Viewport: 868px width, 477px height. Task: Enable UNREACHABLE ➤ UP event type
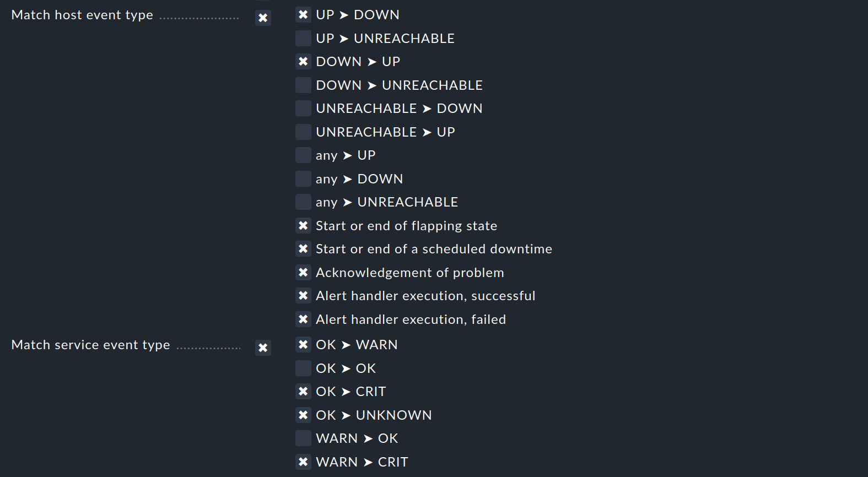(x=304, y=132)
